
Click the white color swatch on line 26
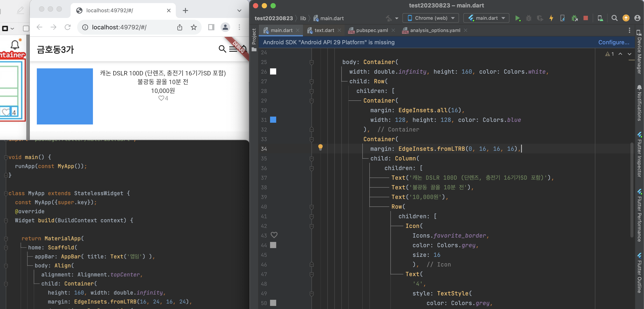tap(273, 71)
